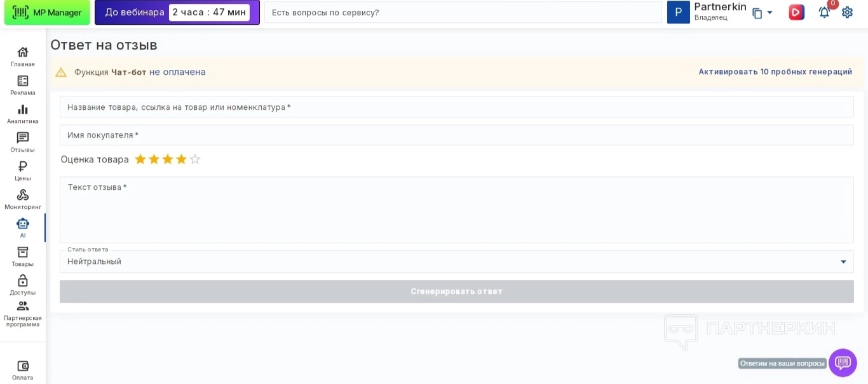Open the Главная home sidebar icon
868x384 pixels.
pos(23,52)
